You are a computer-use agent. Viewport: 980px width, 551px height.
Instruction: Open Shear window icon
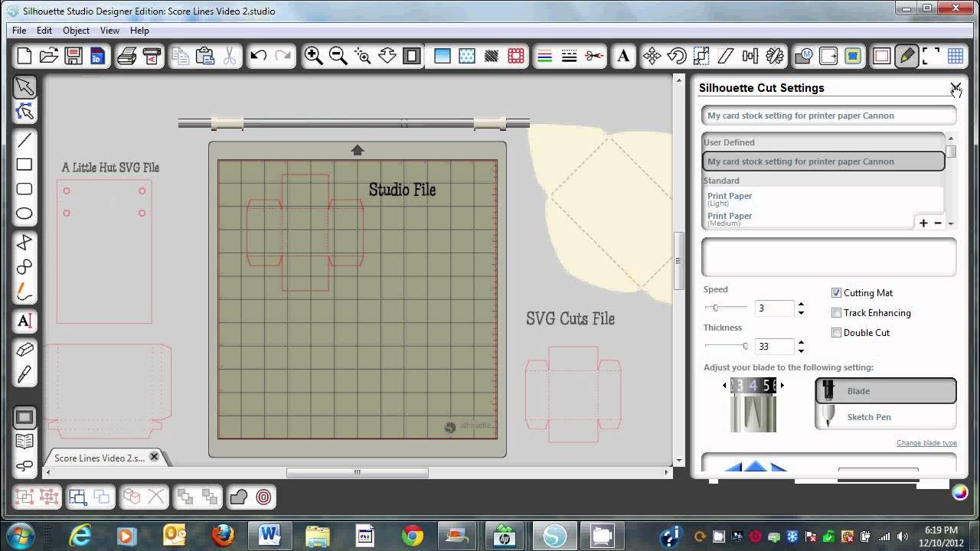(726, 56)
